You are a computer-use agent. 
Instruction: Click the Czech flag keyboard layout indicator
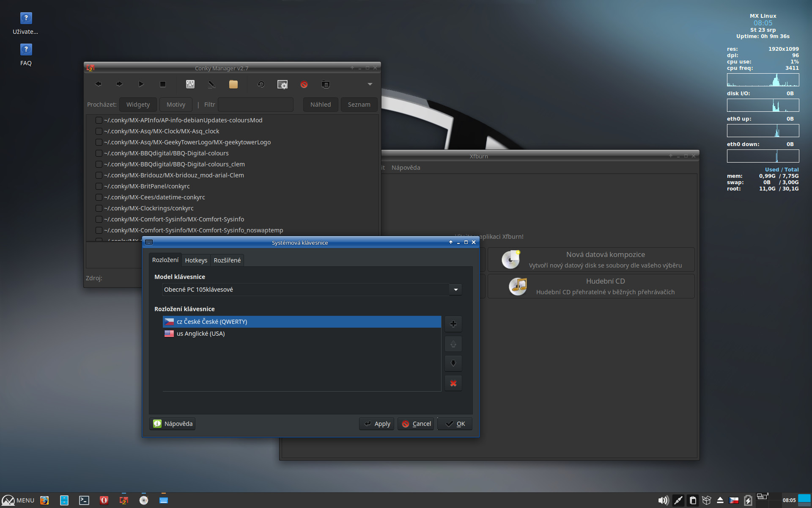[x=734, y=500]
